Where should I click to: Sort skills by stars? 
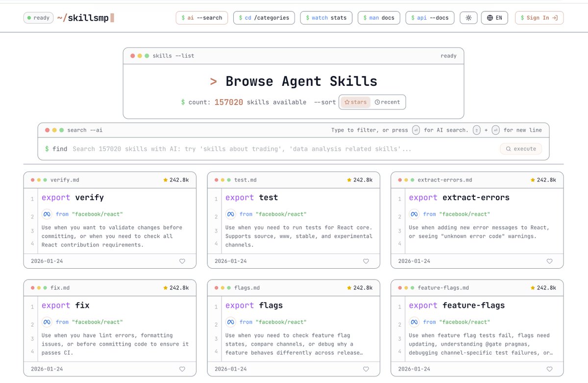point(355,102)
